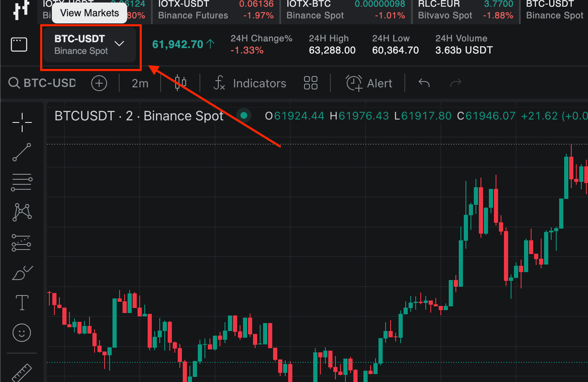Undo the last chart action
The width and height of the screenshot is (588, 382).
click(x=424, y=83)
